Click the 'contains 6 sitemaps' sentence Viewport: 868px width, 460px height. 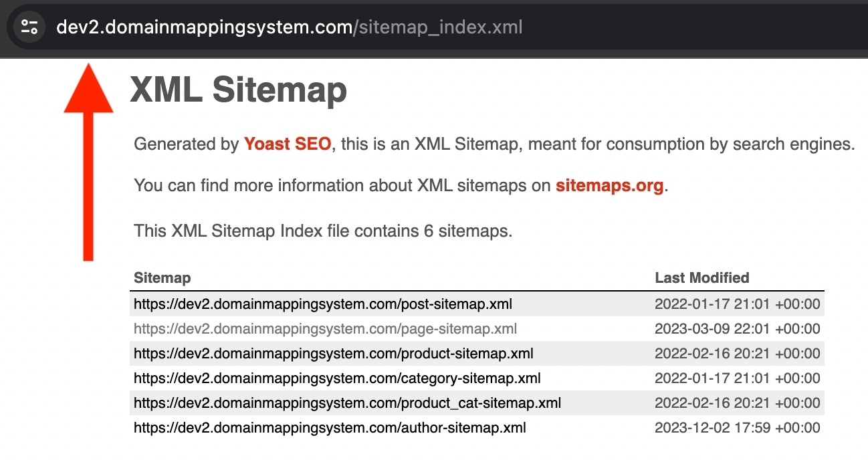coord(323,231)
